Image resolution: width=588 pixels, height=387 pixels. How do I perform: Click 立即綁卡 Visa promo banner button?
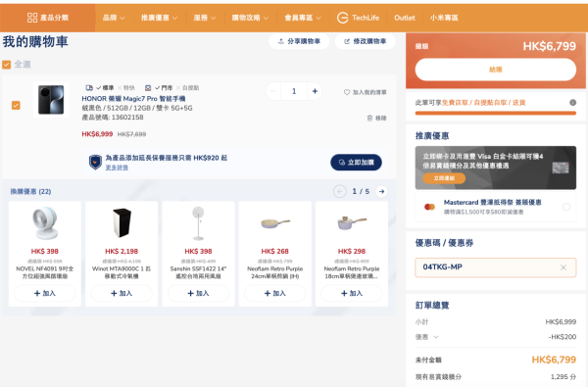pyautogui.click(x=444, y=178)
